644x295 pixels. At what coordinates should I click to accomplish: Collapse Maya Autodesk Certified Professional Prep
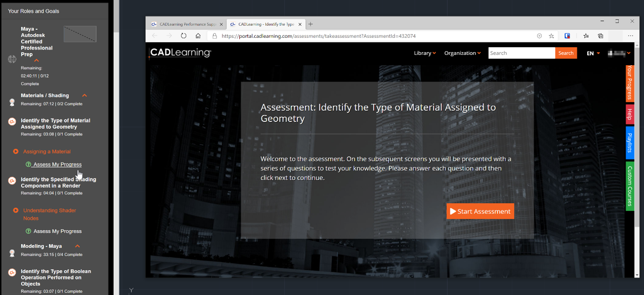click(36, 61)
